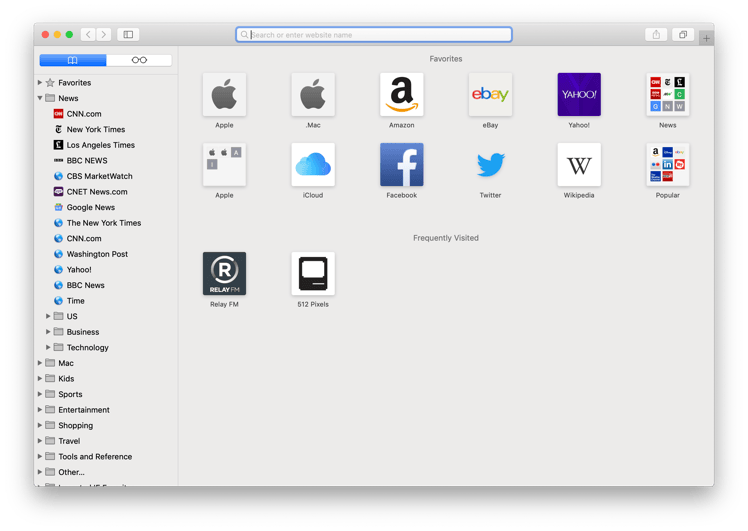Image resolution: width=748 pixels, height=531 pixels.
Task: Open the News folder tile in Favorites
Action: point(668,94)
